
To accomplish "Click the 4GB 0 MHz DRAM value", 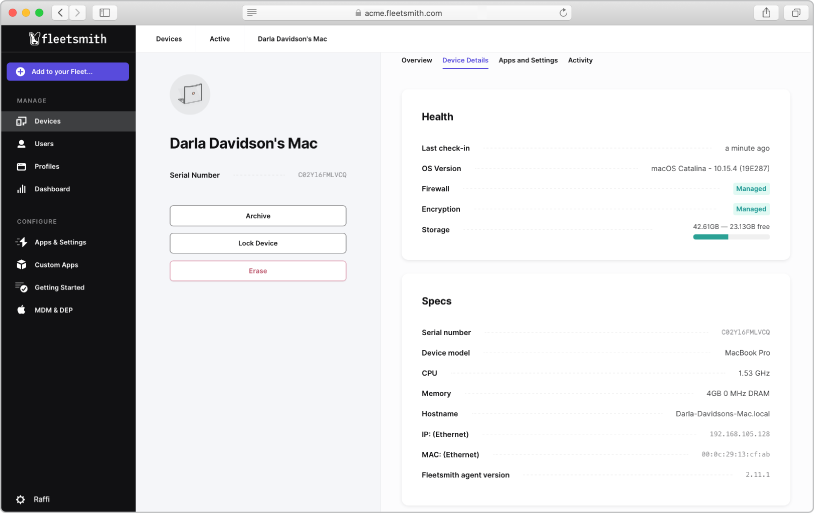I will [x=738, y=394].
